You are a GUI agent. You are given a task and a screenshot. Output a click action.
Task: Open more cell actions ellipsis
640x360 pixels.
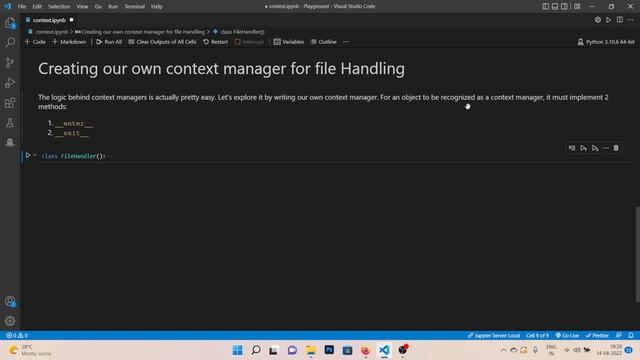pos(606,148)
